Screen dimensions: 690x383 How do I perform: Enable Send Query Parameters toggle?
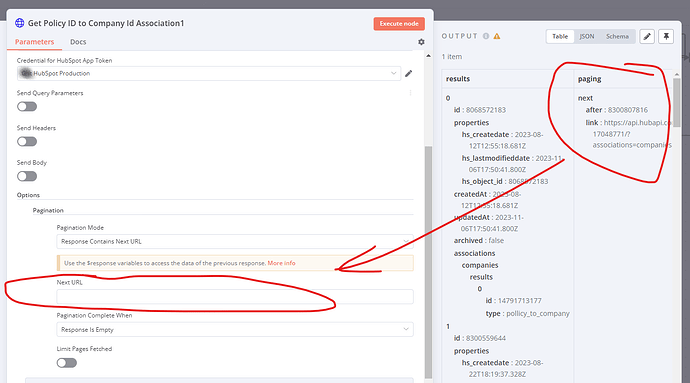coord(27,107)
